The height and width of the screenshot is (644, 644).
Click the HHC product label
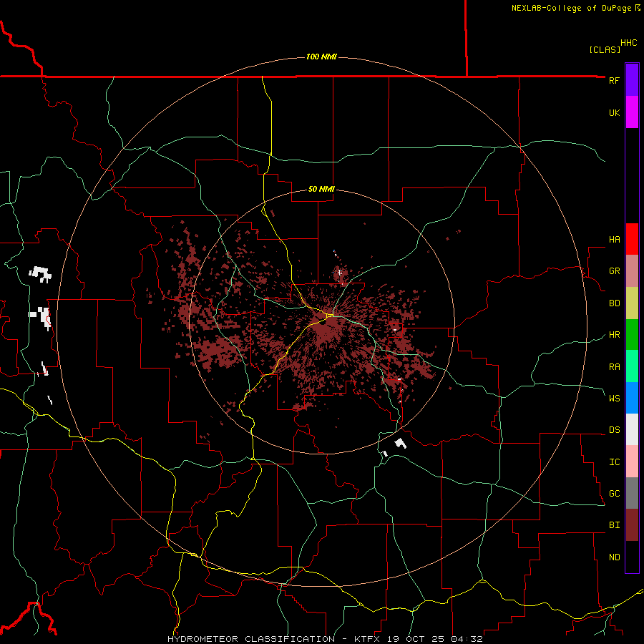coord(629,43)
